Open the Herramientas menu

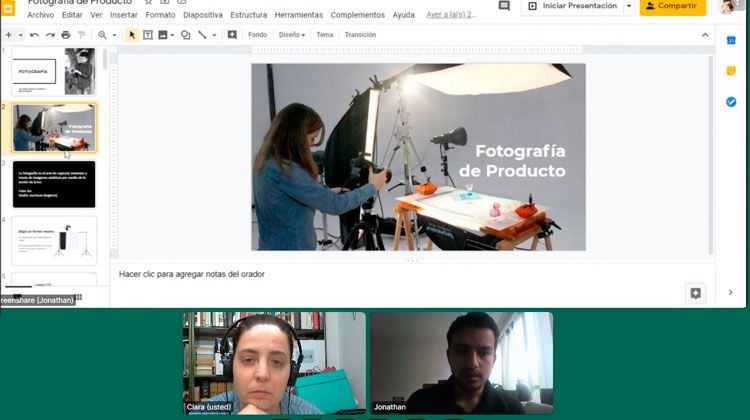[x=298, y=15]
